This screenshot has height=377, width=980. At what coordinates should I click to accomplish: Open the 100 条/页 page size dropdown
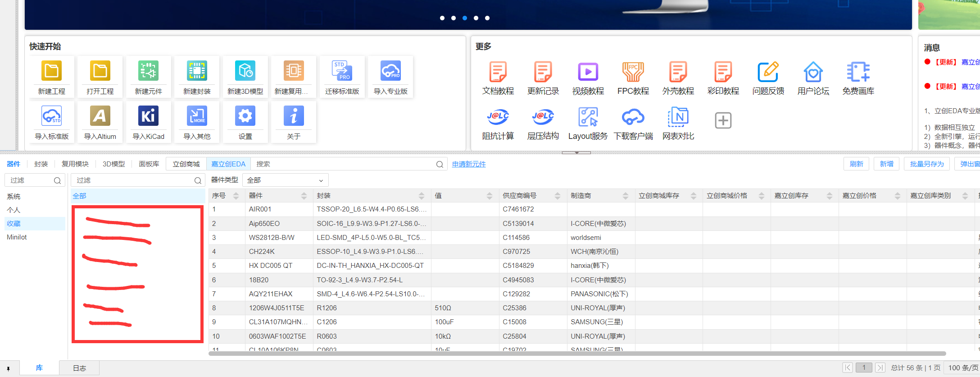point(962,368)
